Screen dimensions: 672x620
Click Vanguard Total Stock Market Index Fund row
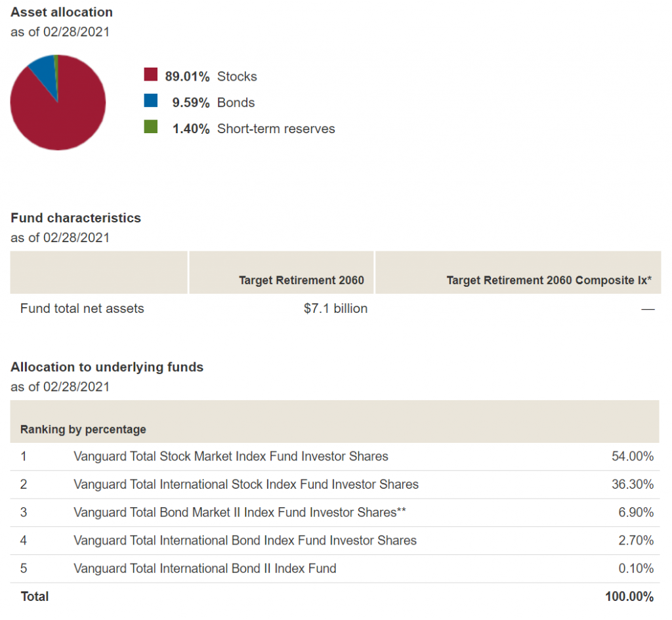335,457
